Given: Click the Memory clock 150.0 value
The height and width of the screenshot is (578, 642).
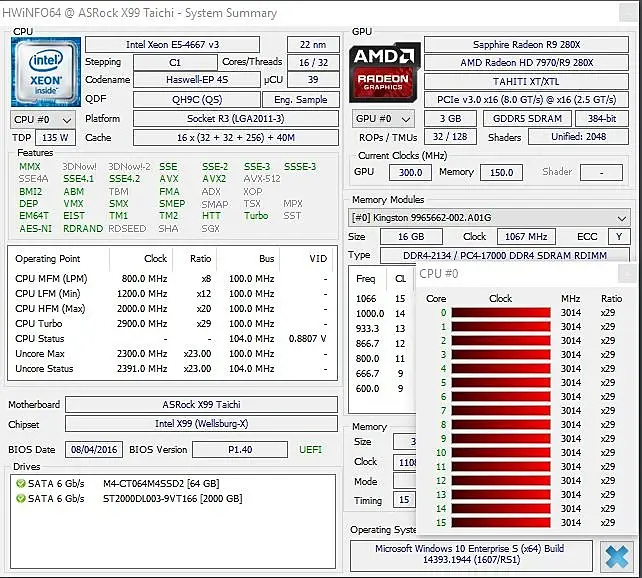Looking at the screenshot, I should 502,172.
